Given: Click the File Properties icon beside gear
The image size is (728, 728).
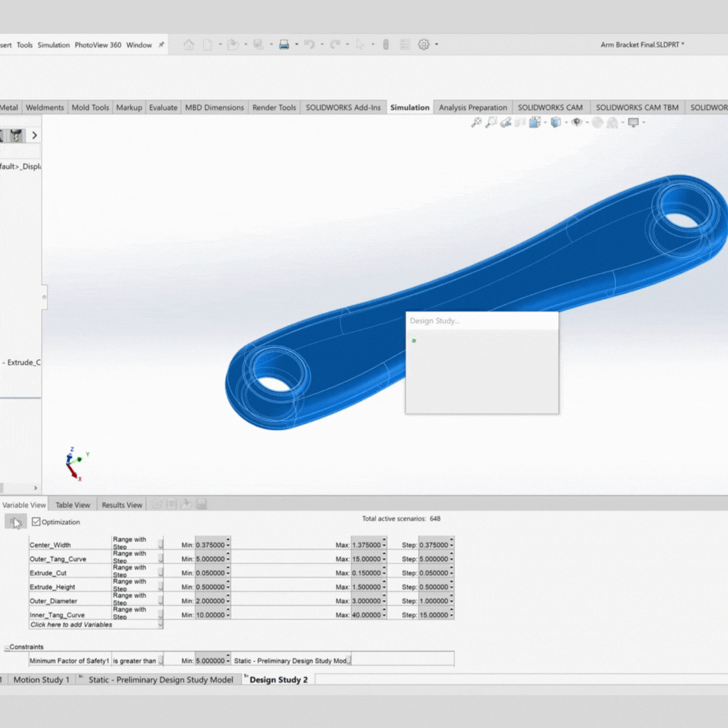Looking at the screenshot, I should (x=405, y=44).
